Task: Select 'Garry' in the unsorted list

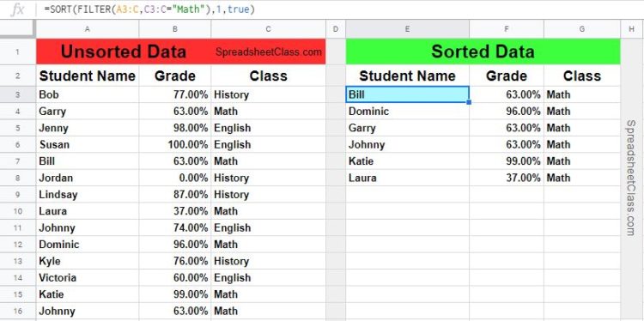Action: click(88, 112)
